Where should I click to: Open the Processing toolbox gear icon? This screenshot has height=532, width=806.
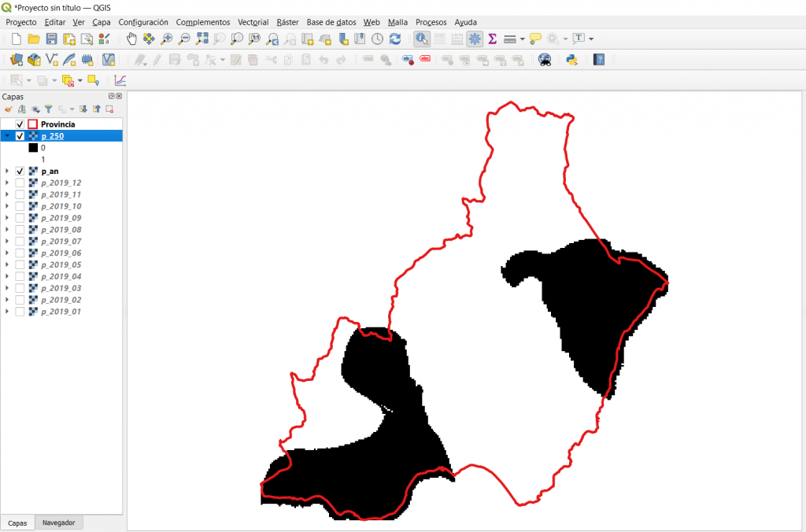[475, 39]
